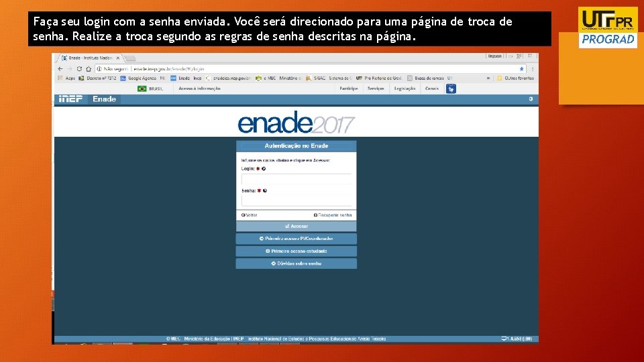Click the Senha input field
Screen dimensions: 644x362
pos(296,200)
